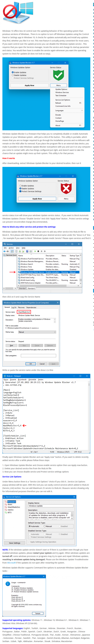Click the help icon in Services toolbar
This screenshot has width=94, height=644.
coord(27,251)
